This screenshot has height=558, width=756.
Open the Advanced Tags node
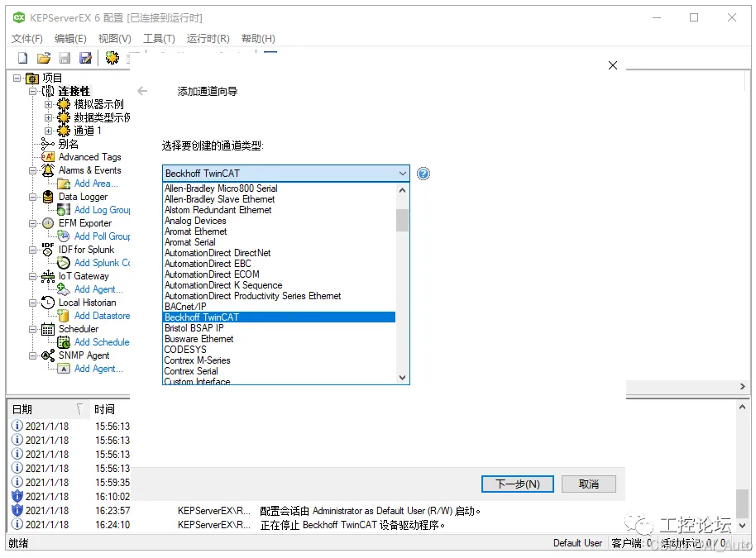pyautogui.click(x=89, y=157)
